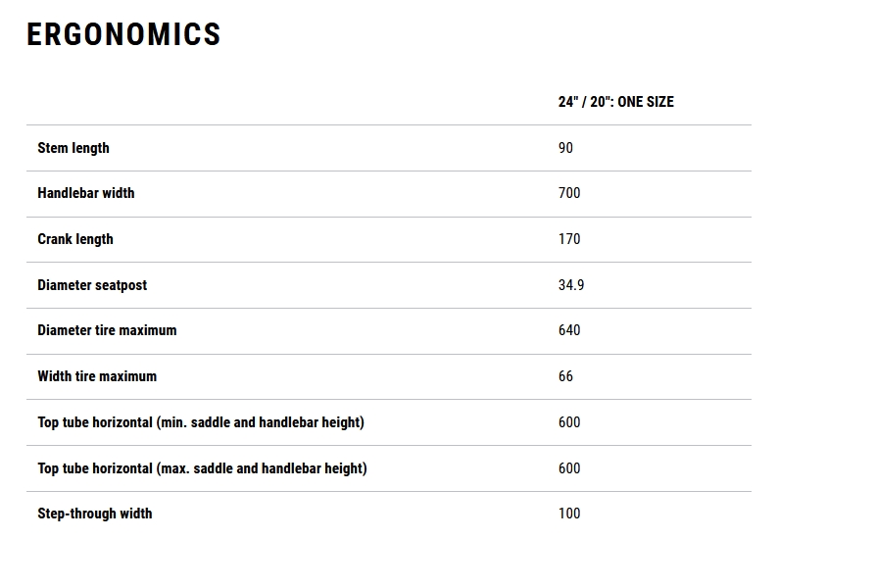Select the Handlebar width row label
This screenshot has height=588, width=876.
tap(86, 193)
